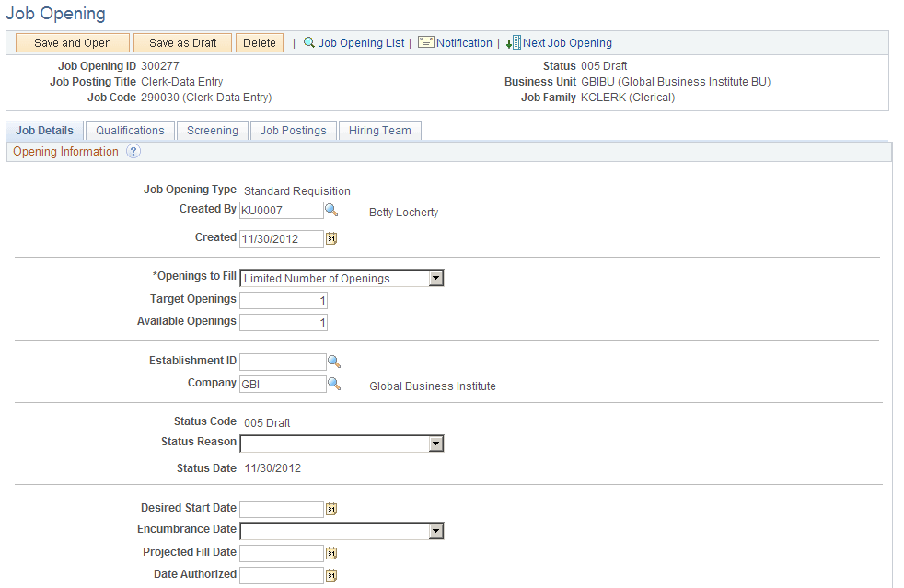Click the Save and Open button

point(72,42)
